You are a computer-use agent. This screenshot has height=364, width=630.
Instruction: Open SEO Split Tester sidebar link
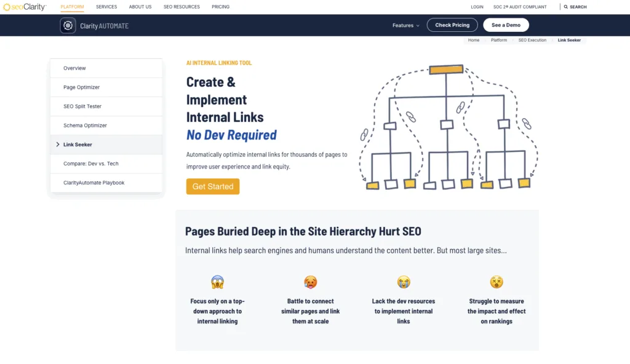coord(82,106)
